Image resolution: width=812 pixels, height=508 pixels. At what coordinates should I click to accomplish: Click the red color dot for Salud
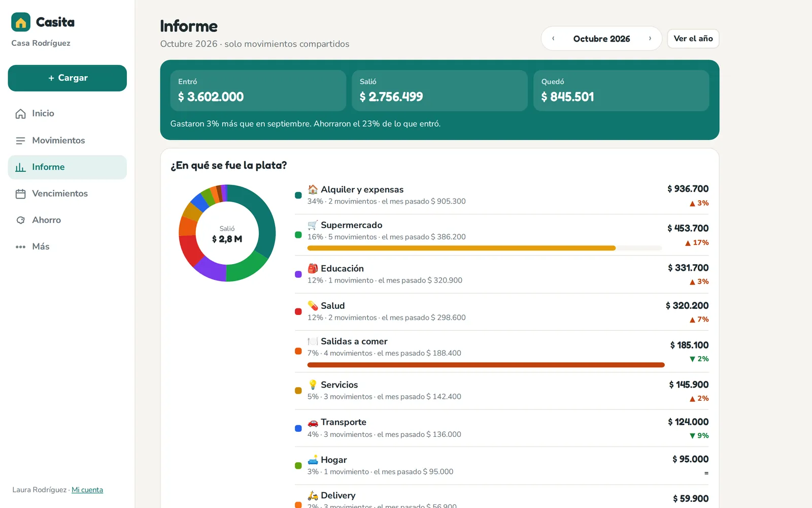point(298,311)
